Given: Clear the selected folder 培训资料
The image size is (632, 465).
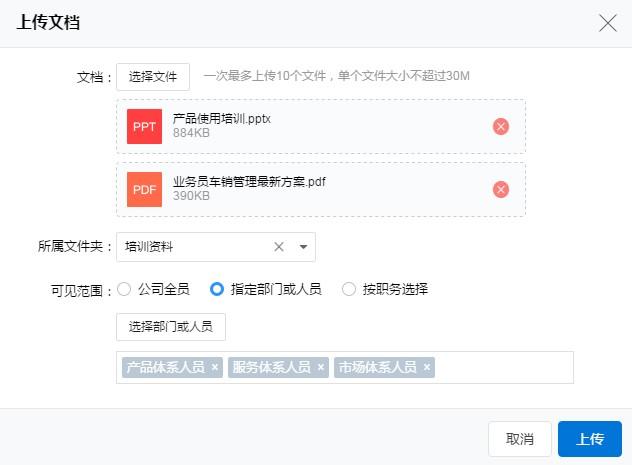Looking at the screenshot, I should [x=279, y=247].
